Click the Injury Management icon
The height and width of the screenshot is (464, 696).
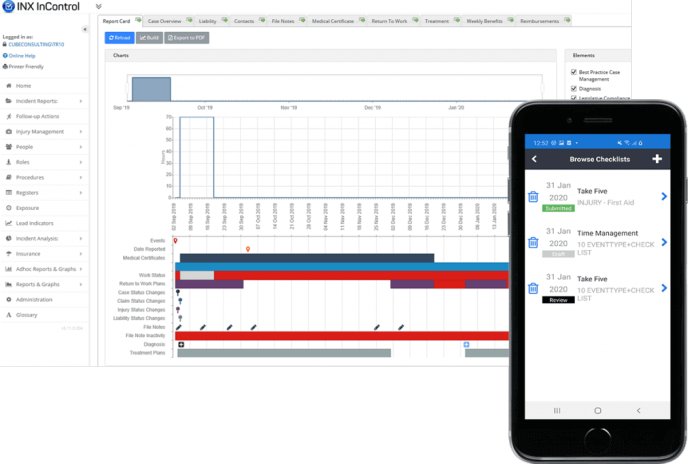tap(8, 131)
